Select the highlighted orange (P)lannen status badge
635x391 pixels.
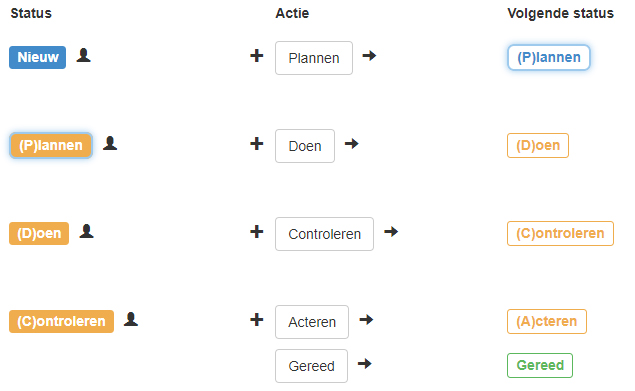click(x=51, y=145)
